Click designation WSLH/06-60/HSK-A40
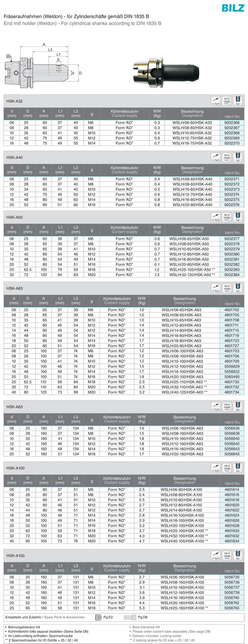The width and height of the screenshot is (248, 644). pos(193,179)
